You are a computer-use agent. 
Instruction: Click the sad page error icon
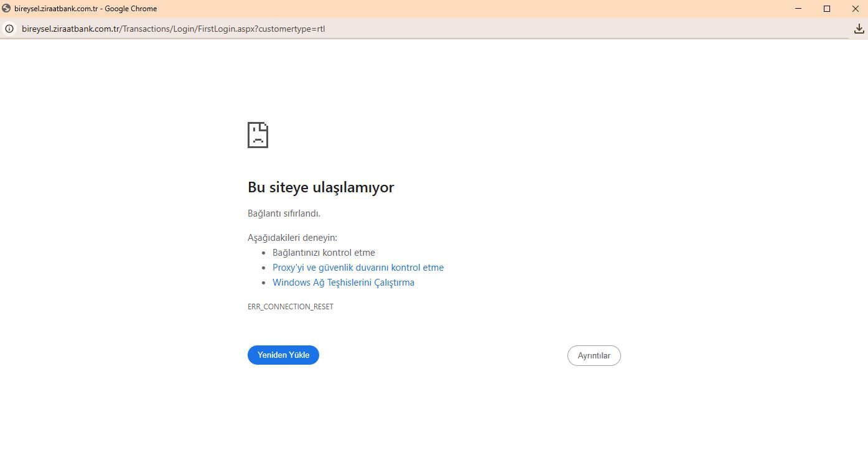[x=258, y=135]
